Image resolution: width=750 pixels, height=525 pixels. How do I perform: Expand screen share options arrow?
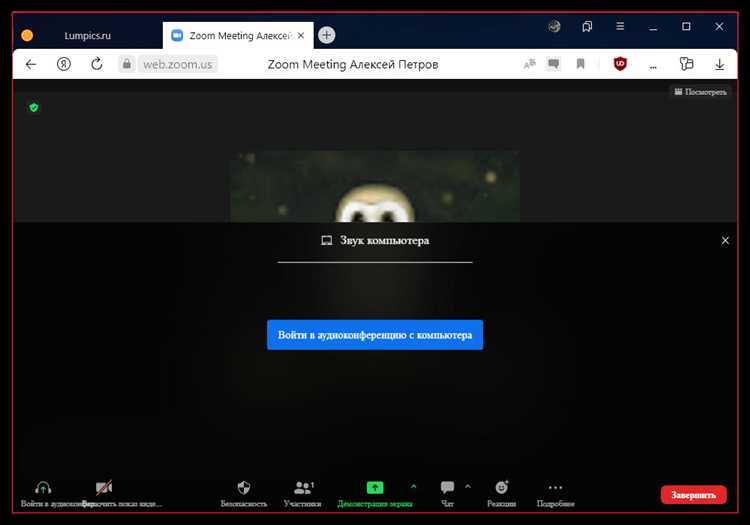(413, 487)
